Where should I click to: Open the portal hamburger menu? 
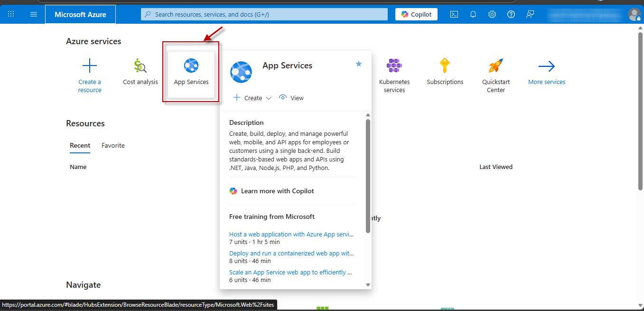coord(34,14)
